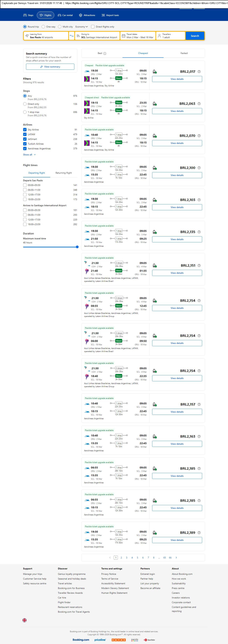Click the UK flag language icon
Viewport: 228px width, 644px height.
[25, 620]
